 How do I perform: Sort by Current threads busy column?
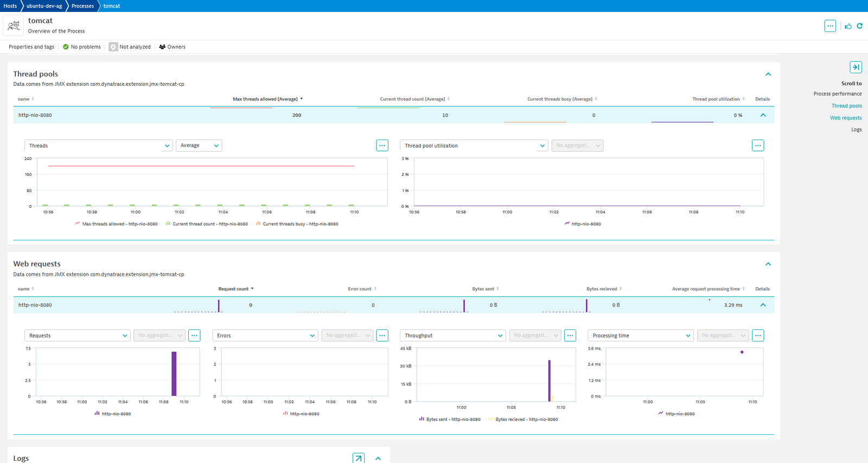click(x=563, y=99)
